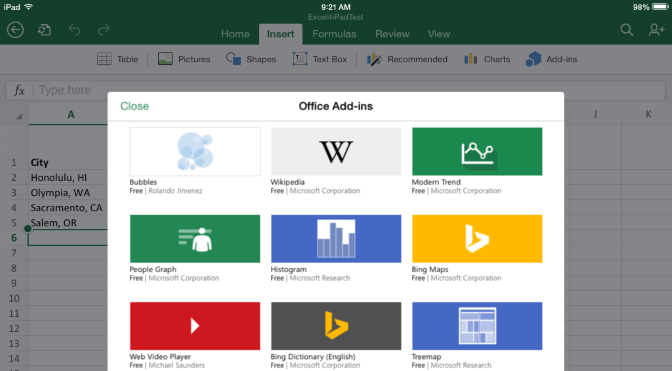Viewport: 672px width, 371px height.
Task: Open Recommended charts
Action: (x=407, y=59)
